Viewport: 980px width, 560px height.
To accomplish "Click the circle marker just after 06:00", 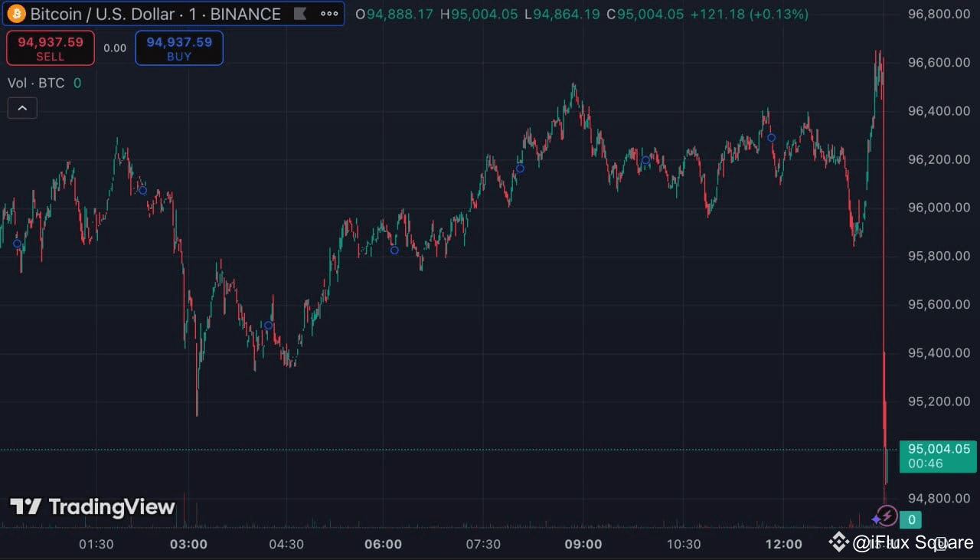I will (x=394, y=250).
